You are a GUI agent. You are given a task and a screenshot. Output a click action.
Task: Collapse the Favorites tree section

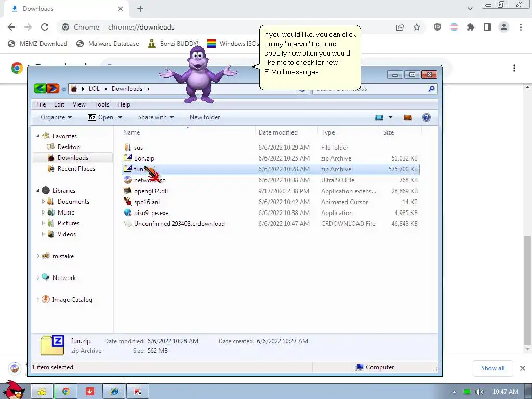[38, 136]
